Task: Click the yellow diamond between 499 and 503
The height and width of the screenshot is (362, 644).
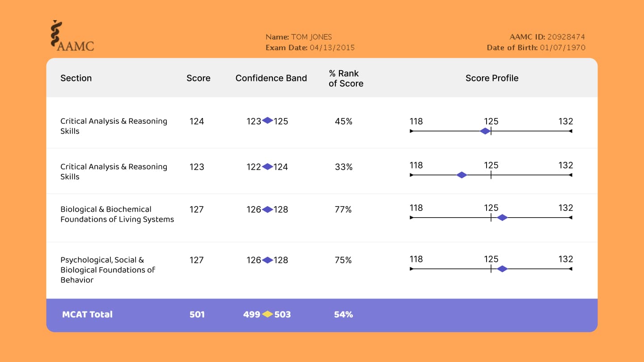Action: click(x=267, y=314)
